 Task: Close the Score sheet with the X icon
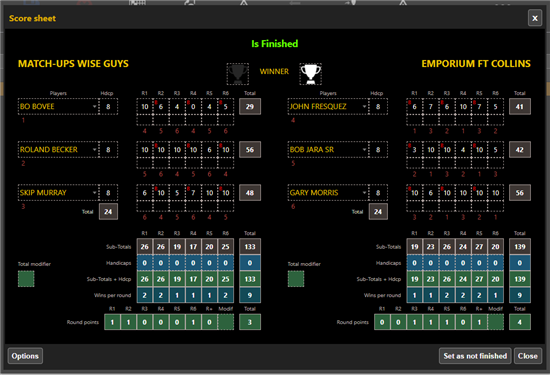tap(535, 18)
